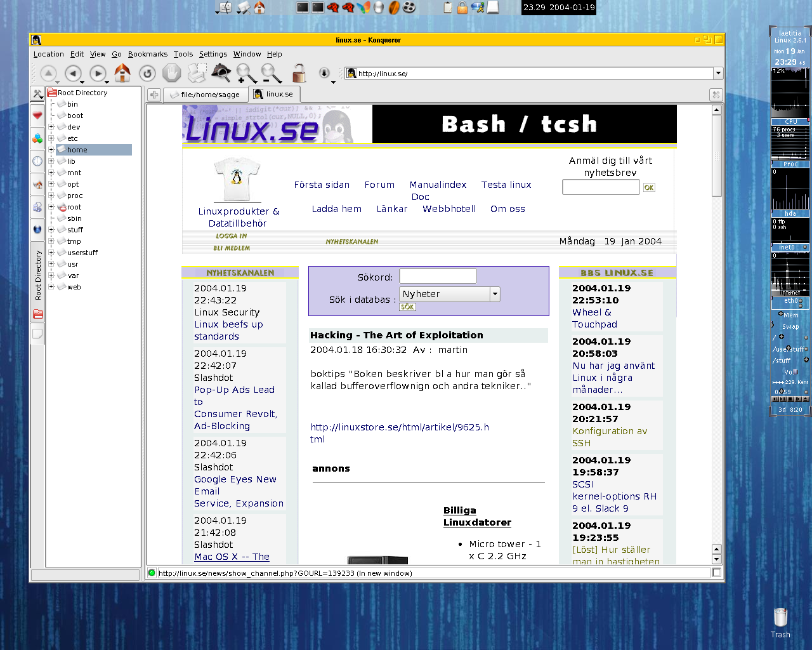Open sidebar configuration tools button
This screenshot has width=812, height=650.
[x=37, y=94]
